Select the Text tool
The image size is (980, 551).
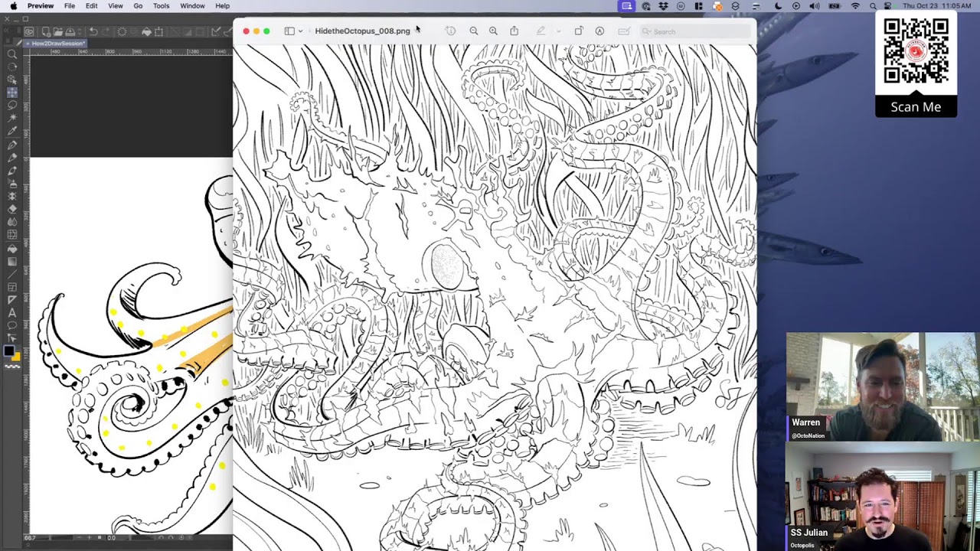[12, 313]
